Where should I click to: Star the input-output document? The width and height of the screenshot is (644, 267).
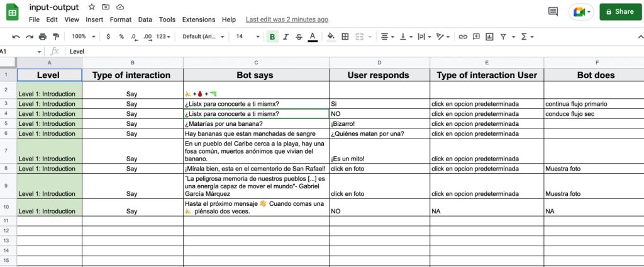[x=92, y=7]
